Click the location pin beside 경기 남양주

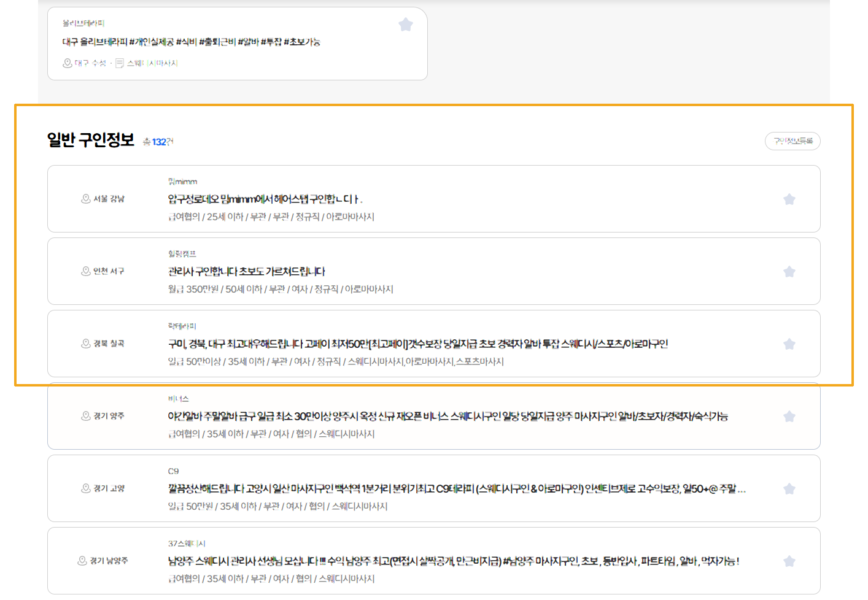pyautogui.click(x=82, y=561)
